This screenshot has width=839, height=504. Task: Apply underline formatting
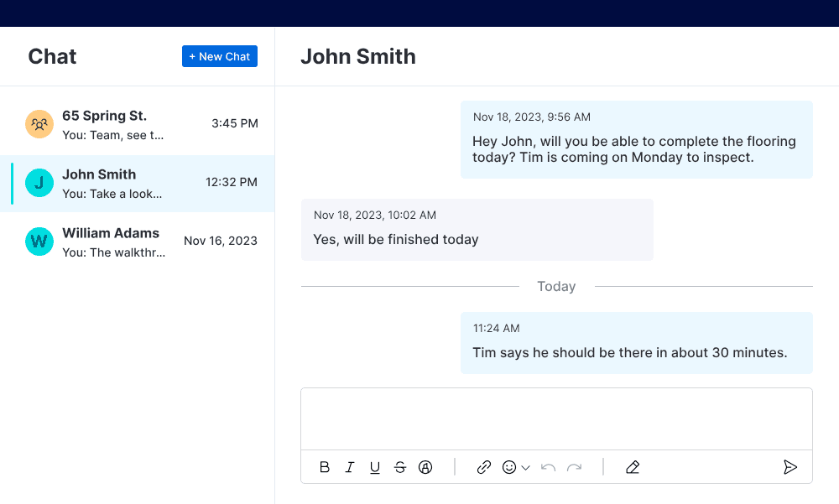375,467
